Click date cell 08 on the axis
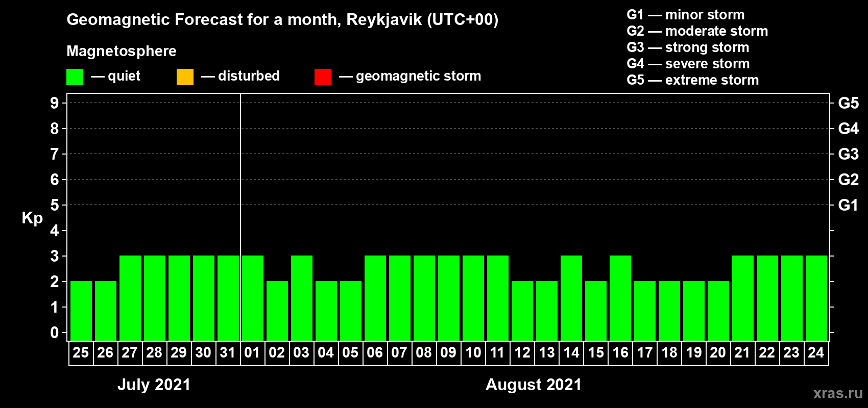This screenshot has width=868, height=408. point(424,353)
